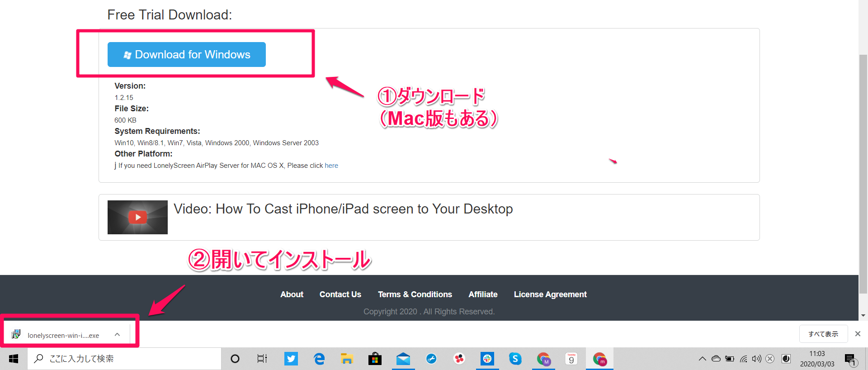Image resolution: width=868 pixels, height=370 pixels.
Task: Open the License Agreement link
Action: (550, 294)
